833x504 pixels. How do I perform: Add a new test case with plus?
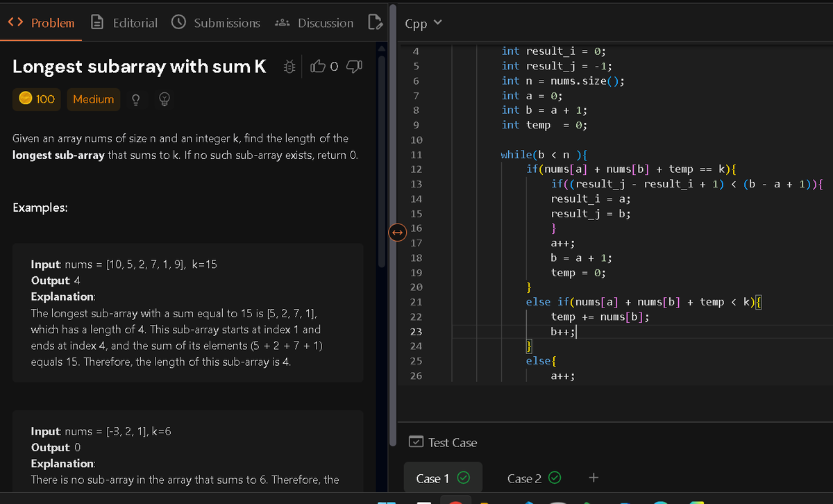click(x=593, y=478)
